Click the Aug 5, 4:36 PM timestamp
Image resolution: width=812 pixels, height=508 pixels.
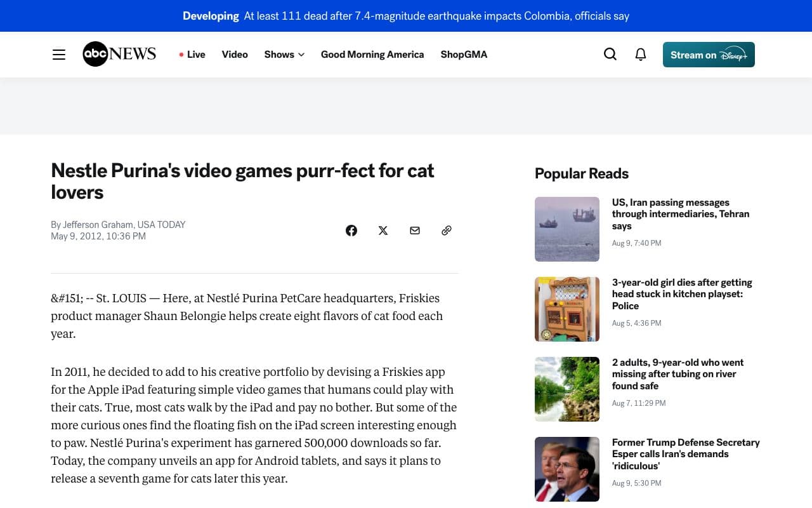(x=636, y=323)
